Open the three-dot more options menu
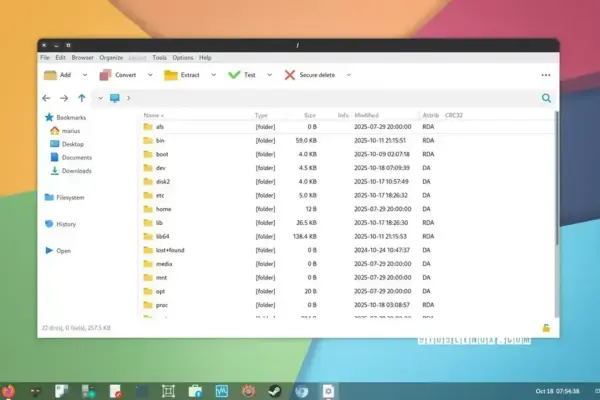Screen dimensions: 600x400 click(x=546, y=75)
